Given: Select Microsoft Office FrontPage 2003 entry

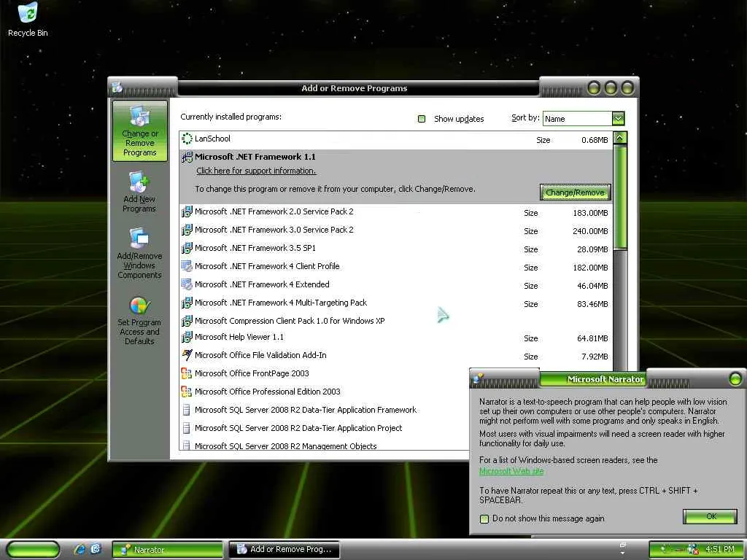Looking at the screenshot, I should point(325,373).
